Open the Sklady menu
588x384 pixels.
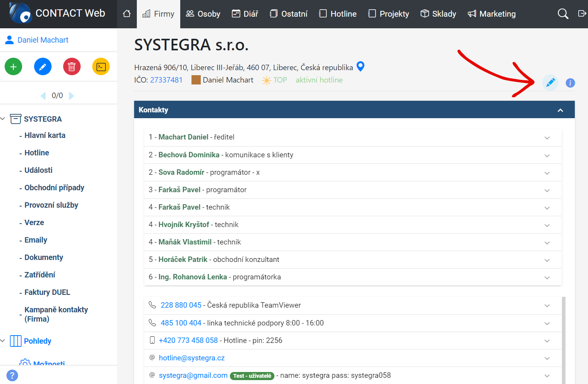[x=438, y=14]
